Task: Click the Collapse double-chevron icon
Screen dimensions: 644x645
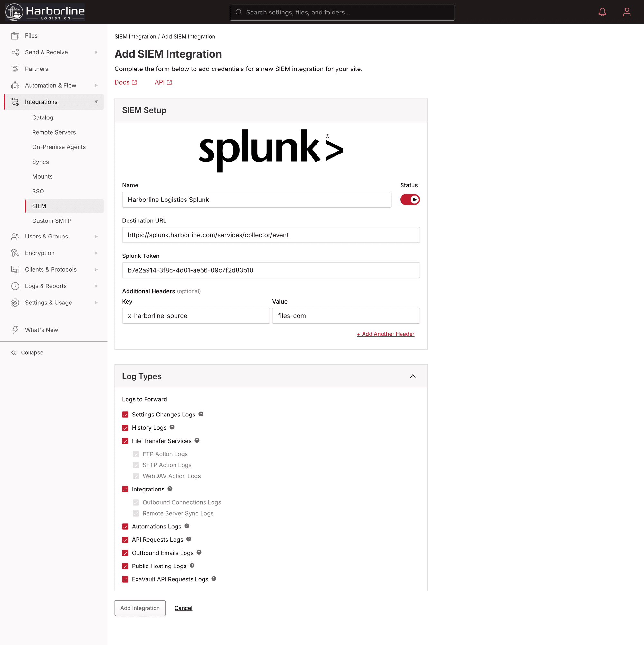Action: [14, 352]
